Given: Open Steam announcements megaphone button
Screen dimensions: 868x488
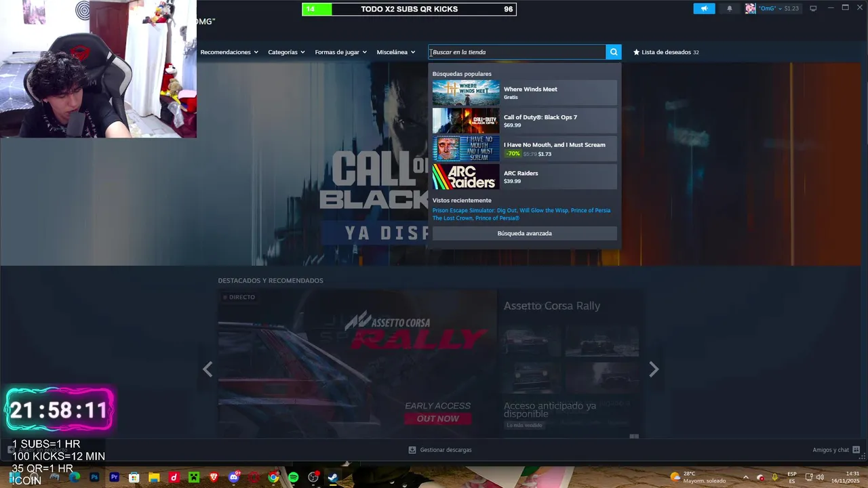Looking at the screenshot, I should [x=704, y=9].
